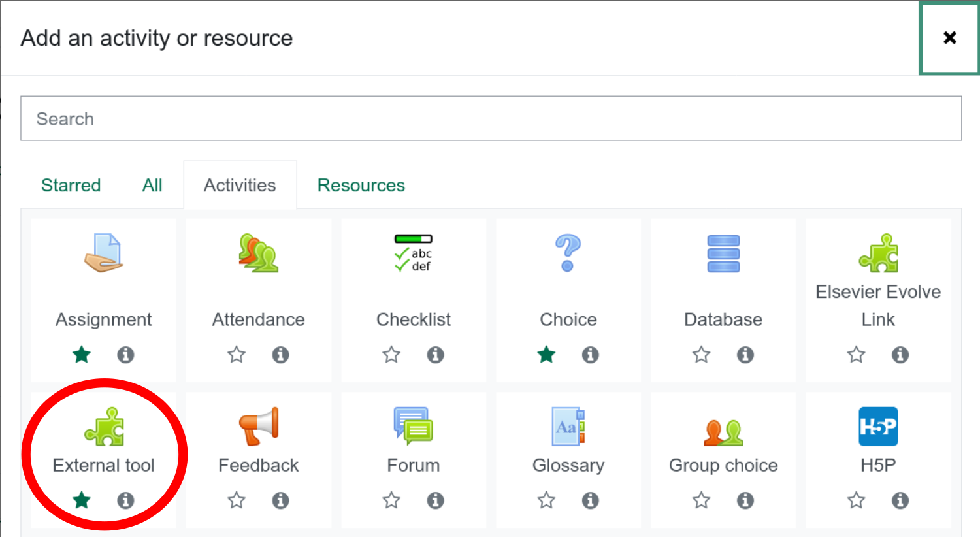Star the Database activity
This screenshot has height=537, width=980.
point(701,355)
